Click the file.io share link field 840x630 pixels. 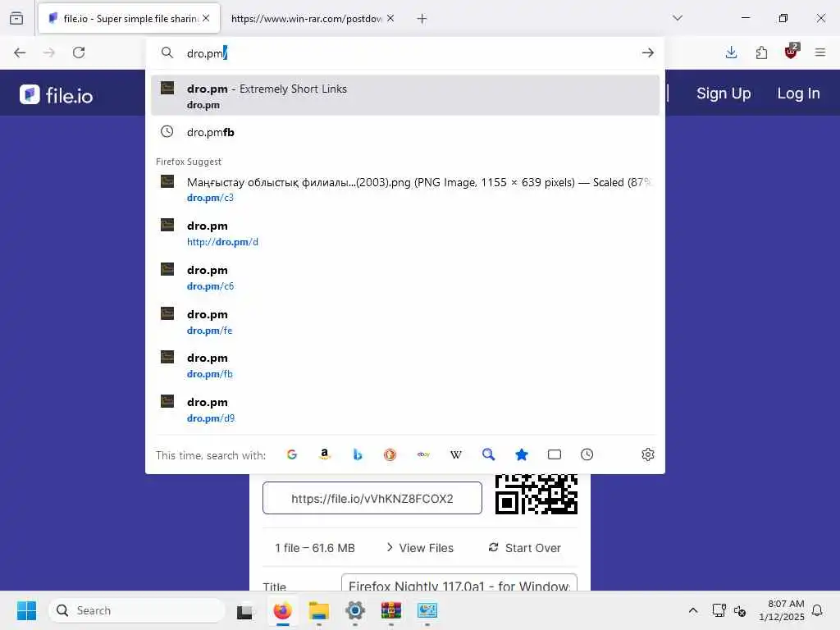pos(372,498)
